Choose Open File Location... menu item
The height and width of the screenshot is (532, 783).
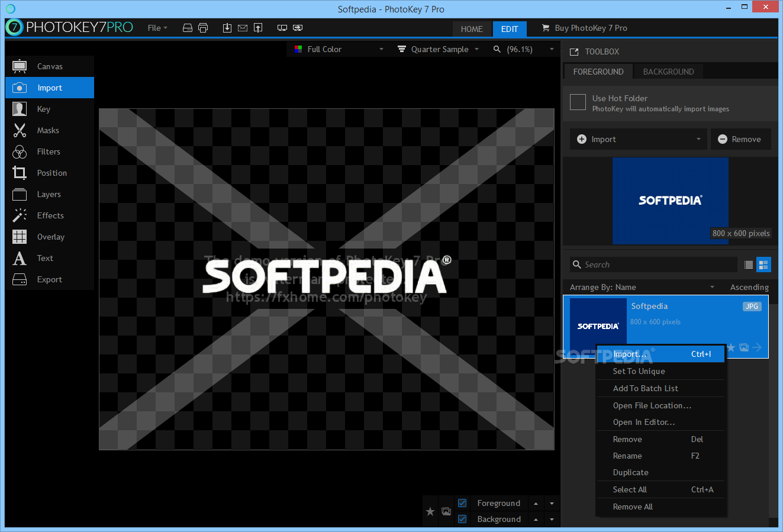click(660, 405)
